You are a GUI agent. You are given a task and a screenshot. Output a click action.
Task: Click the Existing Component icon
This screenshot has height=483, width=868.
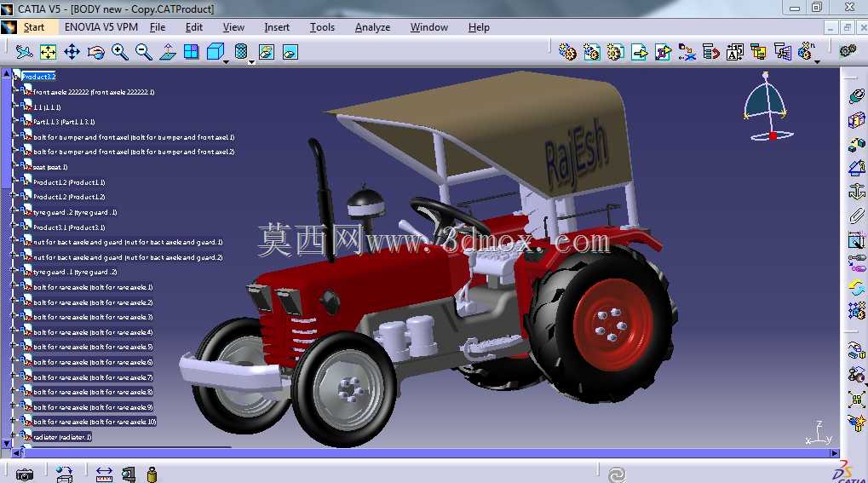point(640,52)
